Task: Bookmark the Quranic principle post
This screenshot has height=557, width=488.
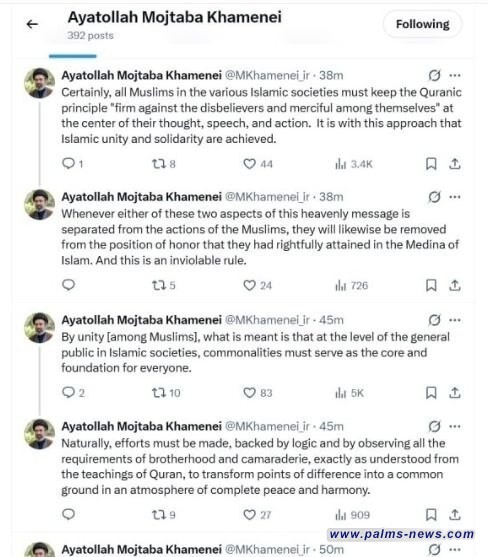Action: [431, 164]
